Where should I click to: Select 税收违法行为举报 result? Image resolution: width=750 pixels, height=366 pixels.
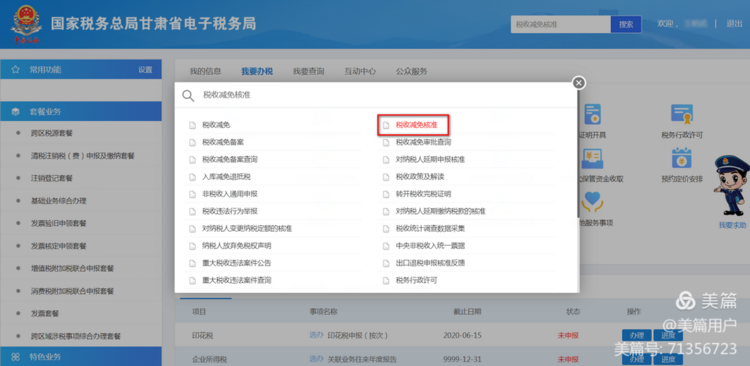(x=230, y=211)
